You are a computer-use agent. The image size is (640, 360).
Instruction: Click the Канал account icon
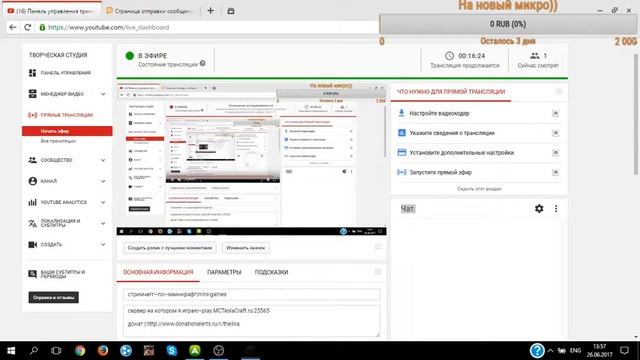33,181
